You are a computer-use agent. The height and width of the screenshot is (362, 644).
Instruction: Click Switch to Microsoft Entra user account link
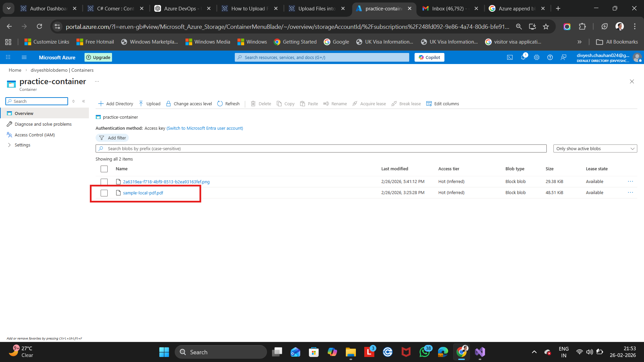(205, 128)
